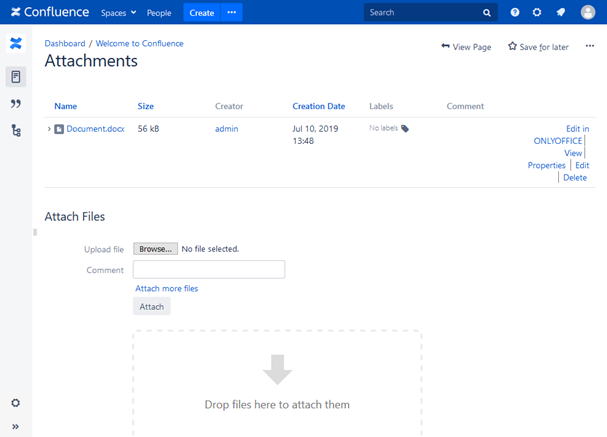Click Edit in ONLYOFFICE link
Image resolution: width=607 pixels, height=437 pixels.
(x=560, y=135)
